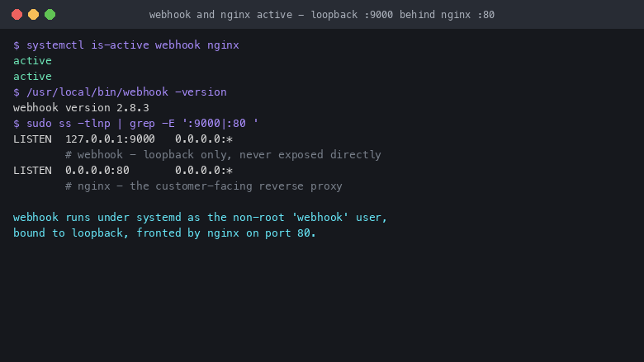Image resolution: width=644 pixels, height=362 pixels.
Task: Click the dollar prompt before systemctl
Action: coord(17,45)
